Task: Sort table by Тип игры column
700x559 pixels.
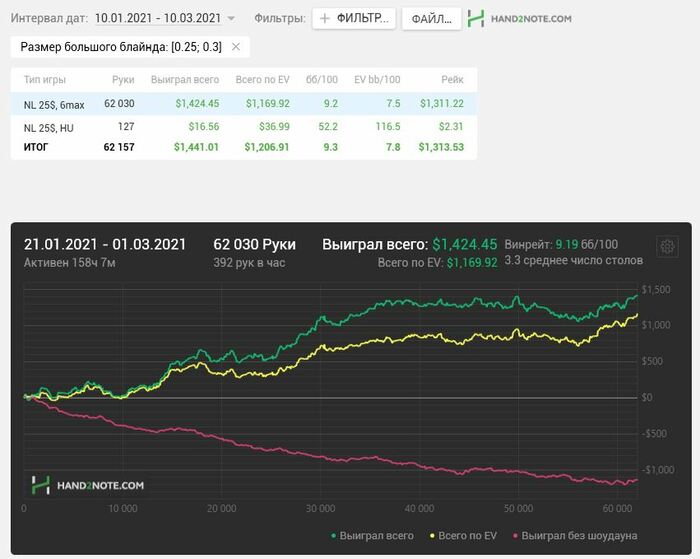Action: point(45,79)
